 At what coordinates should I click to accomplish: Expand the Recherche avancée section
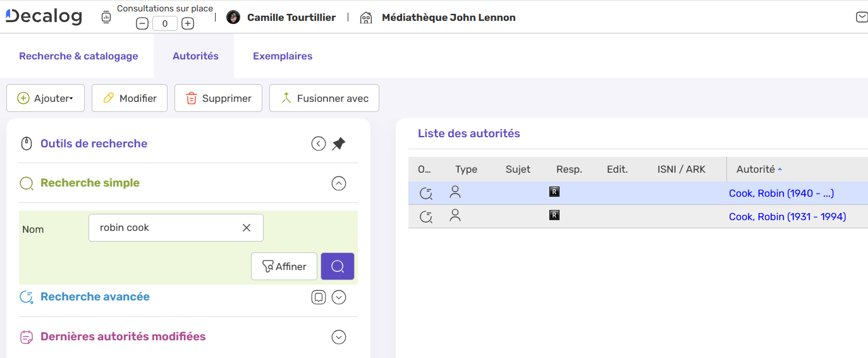[339, 297]
